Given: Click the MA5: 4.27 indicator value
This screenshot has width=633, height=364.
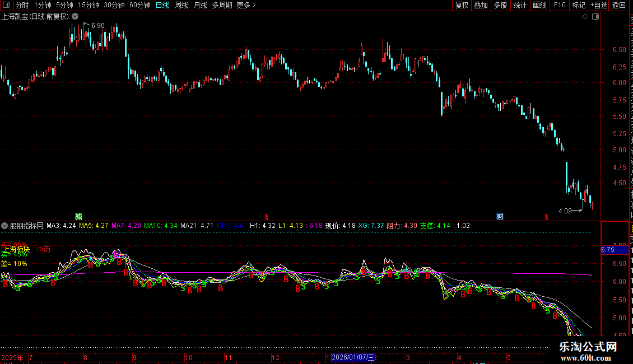Looking at the screenshot, I should (x=93, y=226).
